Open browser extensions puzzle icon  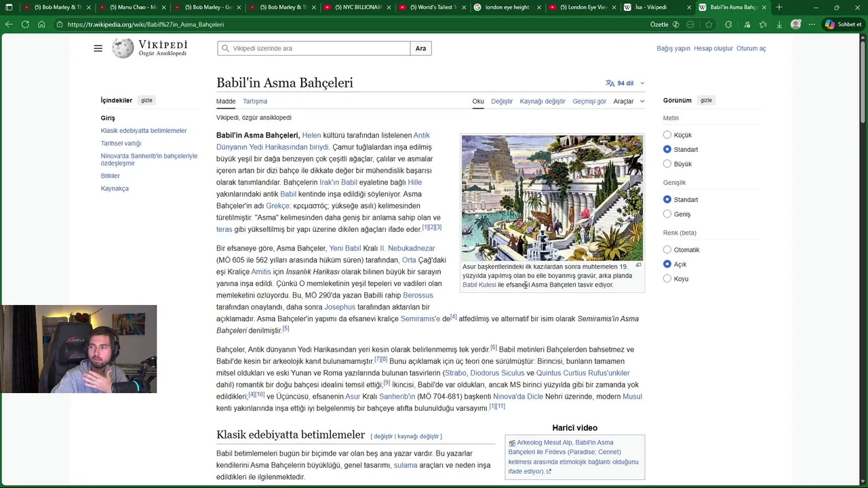tap(728, 24)
